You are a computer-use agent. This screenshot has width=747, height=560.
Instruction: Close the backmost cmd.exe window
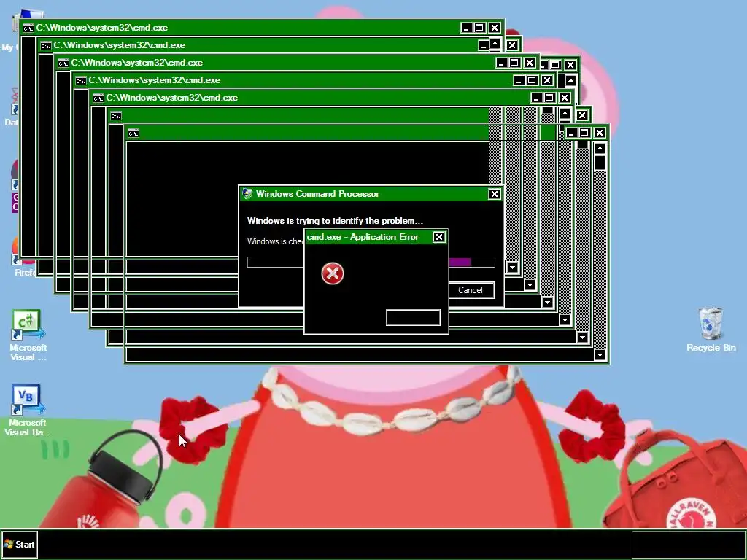495,28
